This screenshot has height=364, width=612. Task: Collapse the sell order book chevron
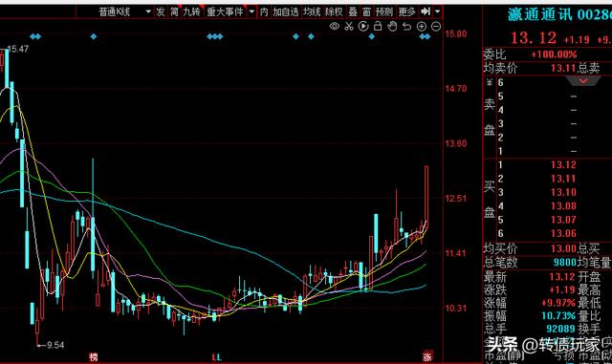coord(583,81)
